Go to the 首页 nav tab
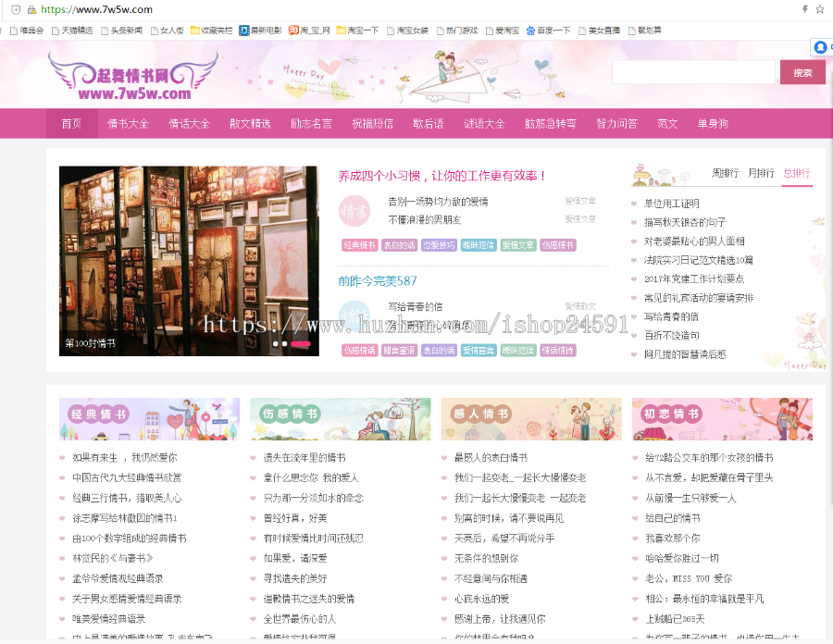833x644 pixels. click(x=71, y=124)
